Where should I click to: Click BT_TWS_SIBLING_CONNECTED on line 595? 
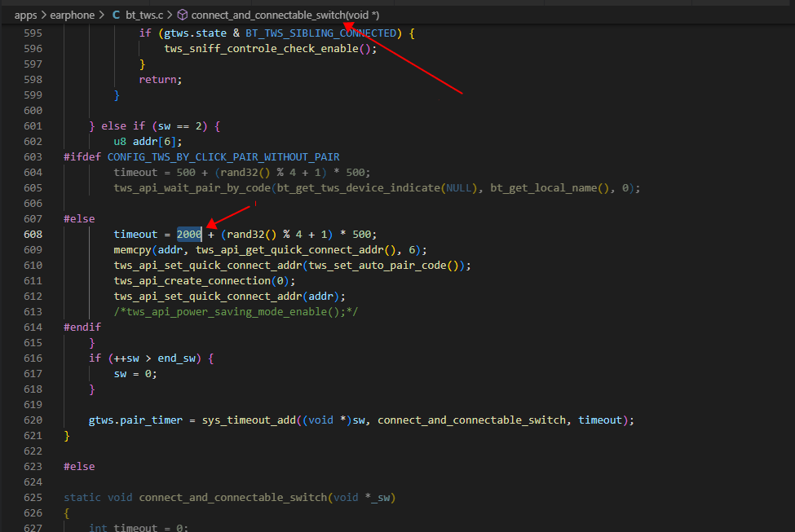tap(321, 33)
